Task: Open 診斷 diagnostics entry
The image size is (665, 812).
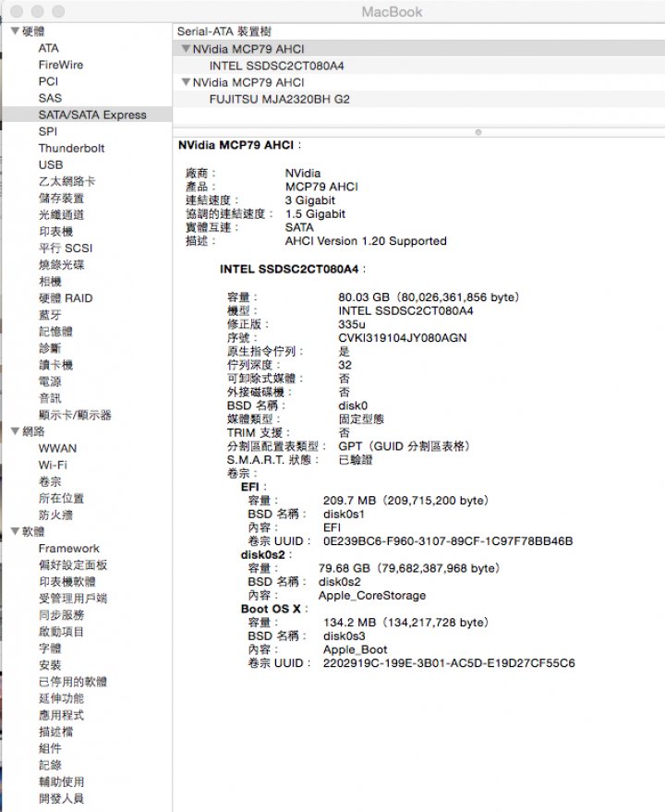Action: pos(50,348)
